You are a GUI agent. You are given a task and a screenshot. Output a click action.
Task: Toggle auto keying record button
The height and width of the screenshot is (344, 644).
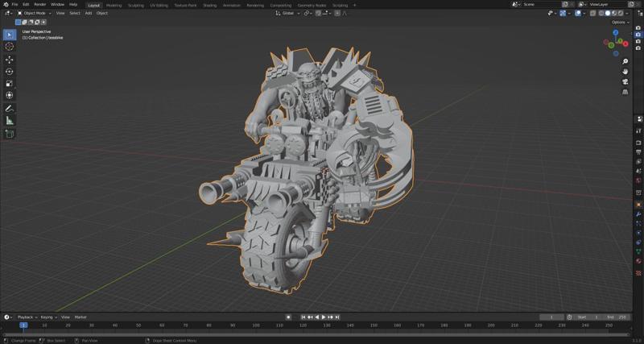(x=288, y=317)
